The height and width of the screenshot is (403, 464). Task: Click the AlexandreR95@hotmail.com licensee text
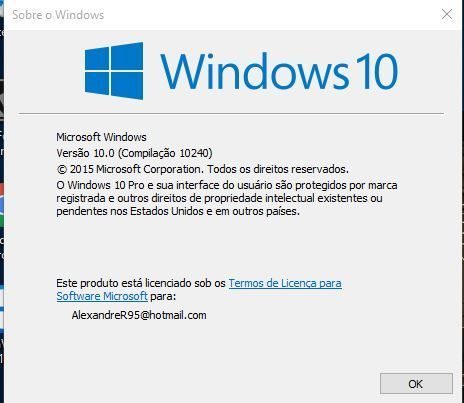pos(139,315)
